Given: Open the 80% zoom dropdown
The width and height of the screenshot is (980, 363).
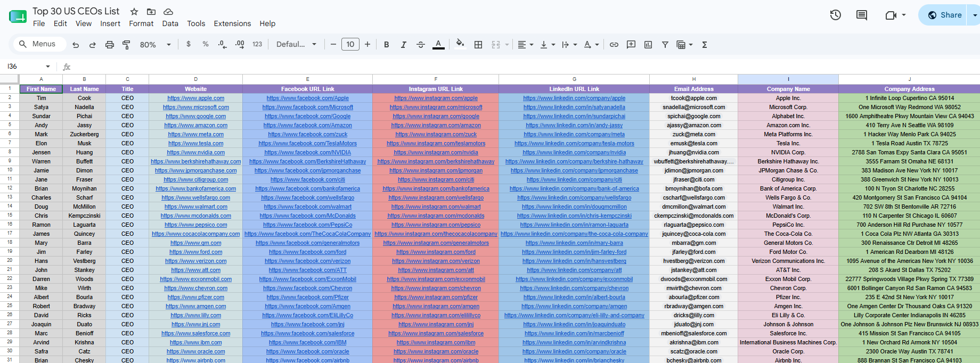Looking at the screenshot, I should click(155, 45).
